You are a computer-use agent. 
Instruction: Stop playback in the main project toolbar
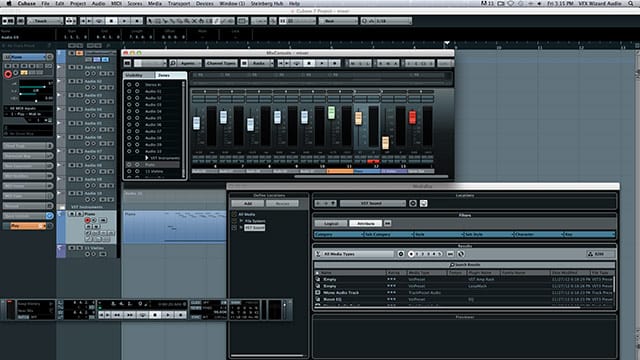coord(111,21)
